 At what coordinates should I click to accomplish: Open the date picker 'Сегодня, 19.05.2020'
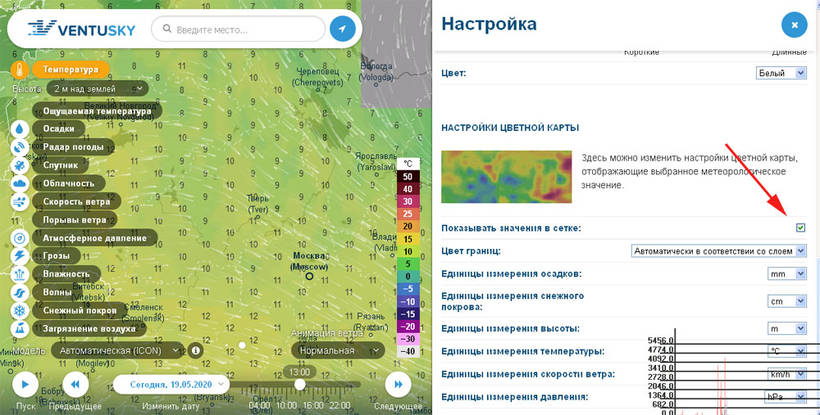pos(171,384)
